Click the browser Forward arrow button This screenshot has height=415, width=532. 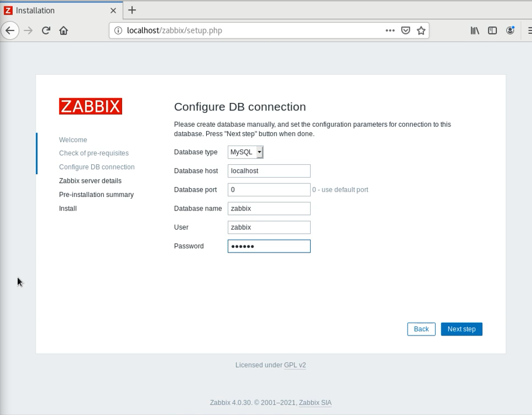pos(28,30)
